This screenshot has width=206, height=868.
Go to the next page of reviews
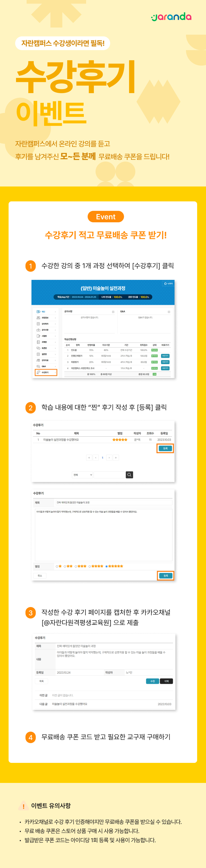pos(109,457)
